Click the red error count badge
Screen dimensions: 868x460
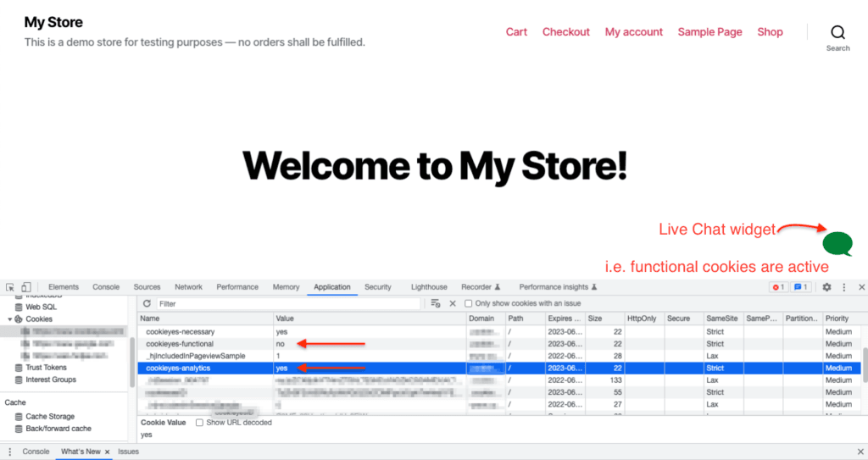click(778, 287)
